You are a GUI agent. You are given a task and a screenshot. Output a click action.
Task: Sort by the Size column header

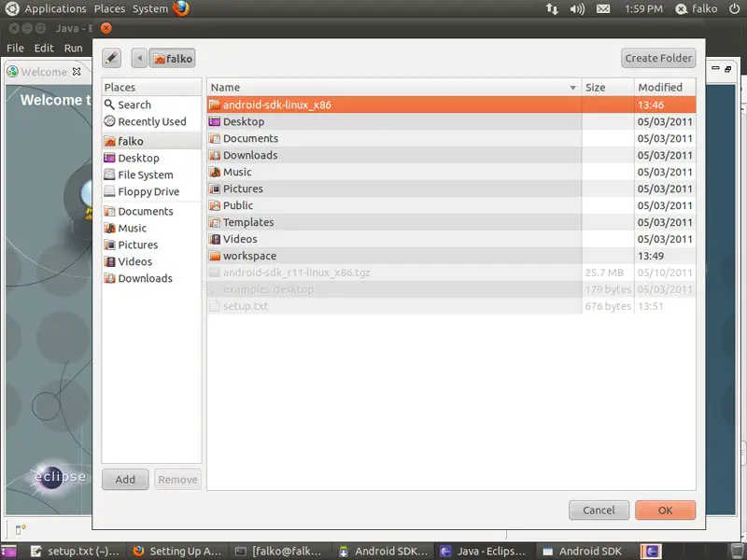point(608,87)
